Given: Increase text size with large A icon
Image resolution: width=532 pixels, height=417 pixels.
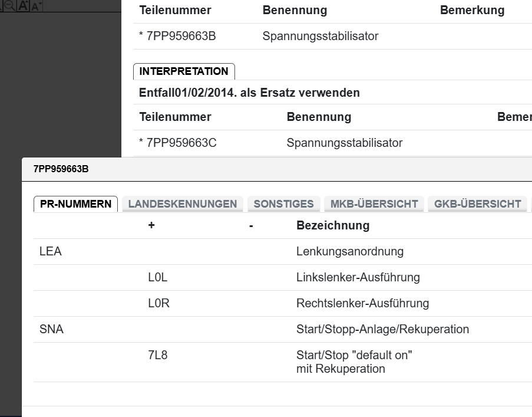Looking at the screenshot, I should point(23,6).
